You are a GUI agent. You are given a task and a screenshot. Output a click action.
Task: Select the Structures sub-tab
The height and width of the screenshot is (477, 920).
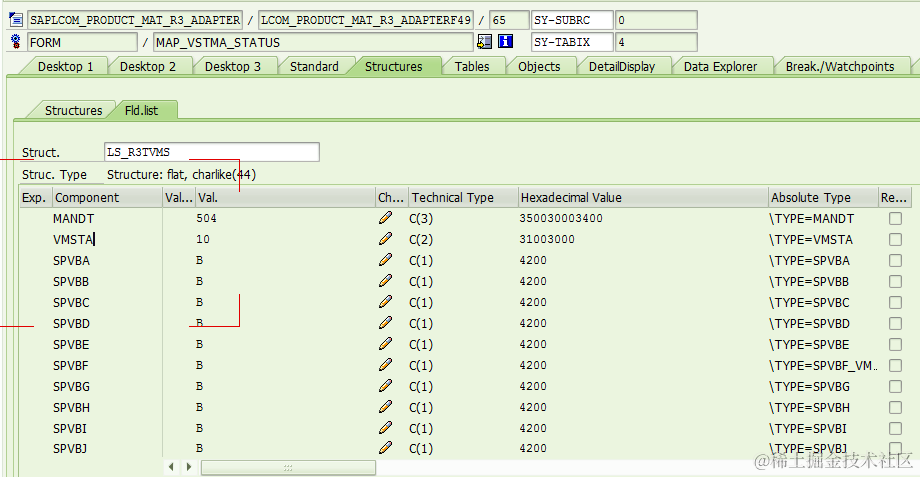click(73, 110)
